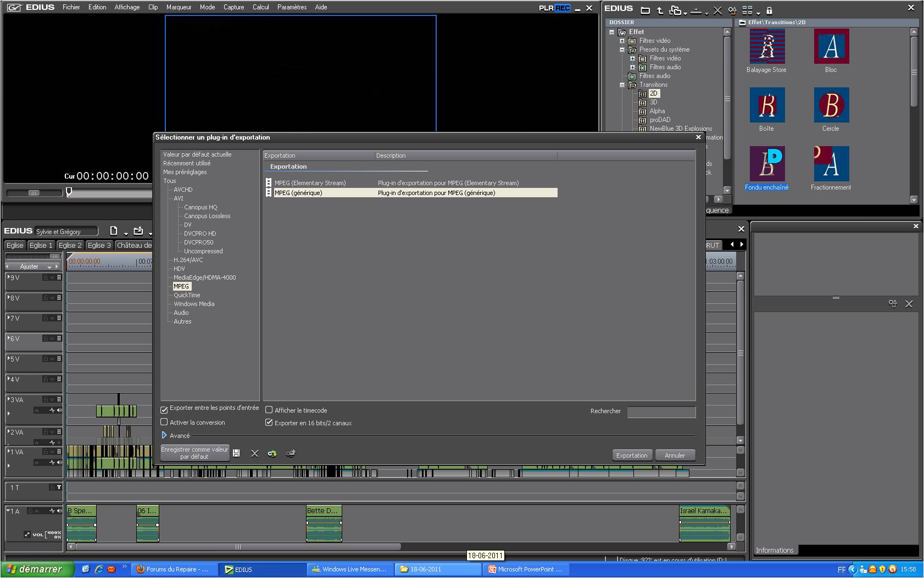
Task: Select the Balayage Store transition thumbnail
Action: 767,47
